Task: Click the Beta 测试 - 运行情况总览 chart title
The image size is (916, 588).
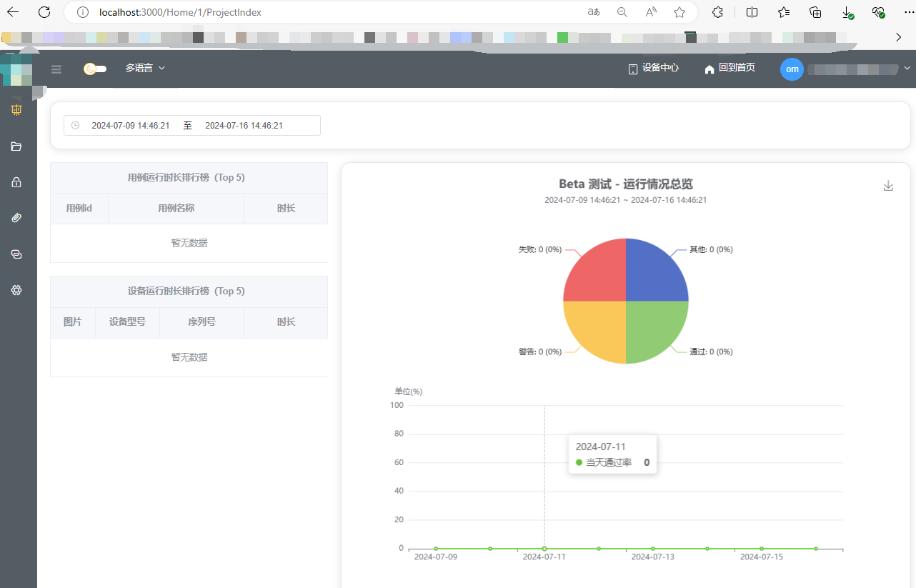Action: pos(626,184)
